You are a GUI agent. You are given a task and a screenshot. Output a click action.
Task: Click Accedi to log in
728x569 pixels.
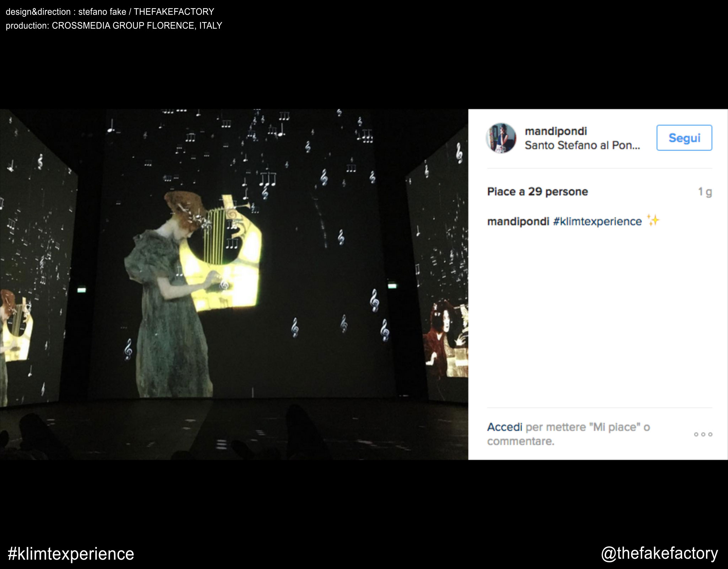(x=505, y=427)
